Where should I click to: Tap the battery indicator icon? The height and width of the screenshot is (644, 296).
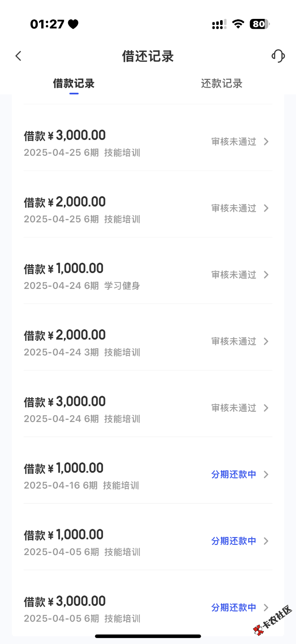(x=260, y=24)
